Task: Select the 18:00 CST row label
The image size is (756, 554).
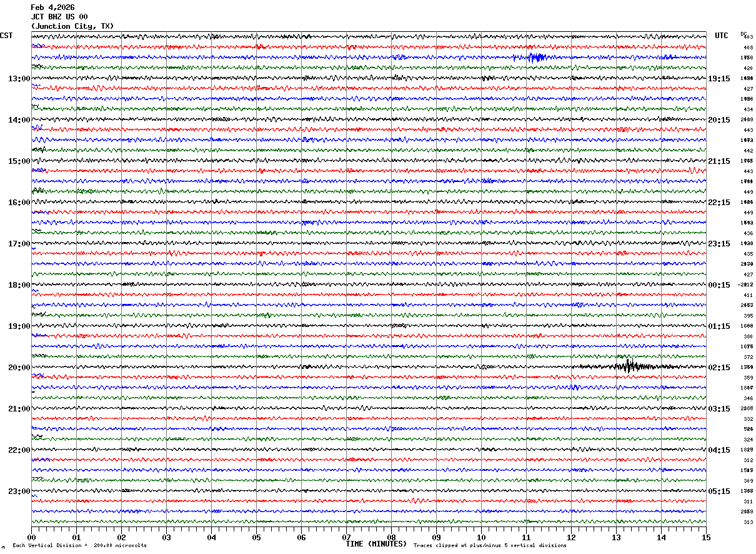Action: [19, 285]
